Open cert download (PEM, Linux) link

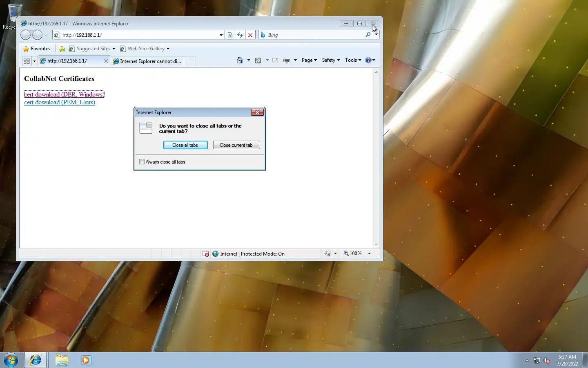[x=60, y=102]
